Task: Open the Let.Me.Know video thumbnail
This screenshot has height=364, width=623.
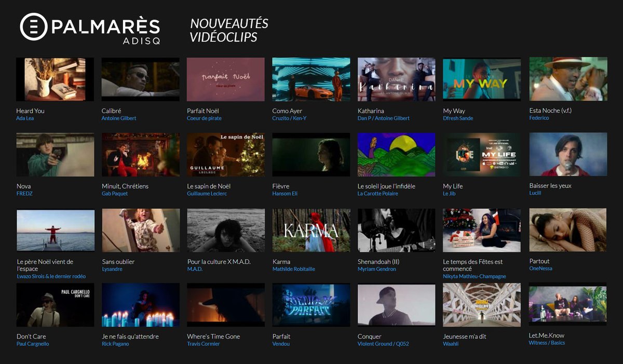Action: point(568,305)
